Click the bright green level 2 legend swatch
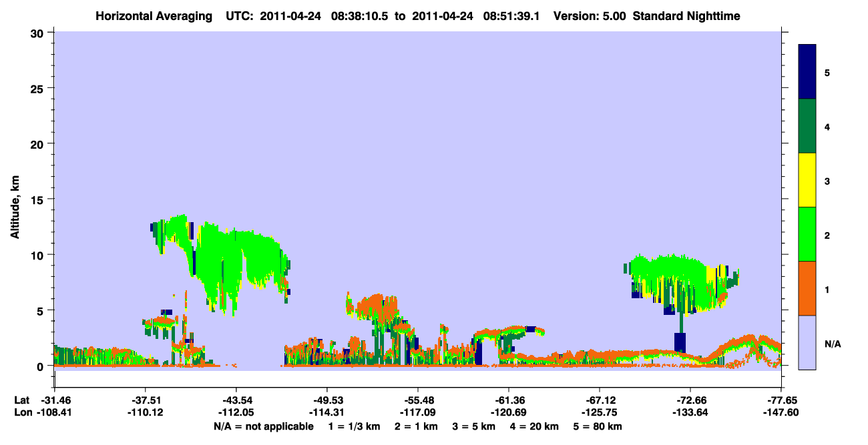Image resolution: width=868 pixels, height=445 pixels. pos(807,234)
